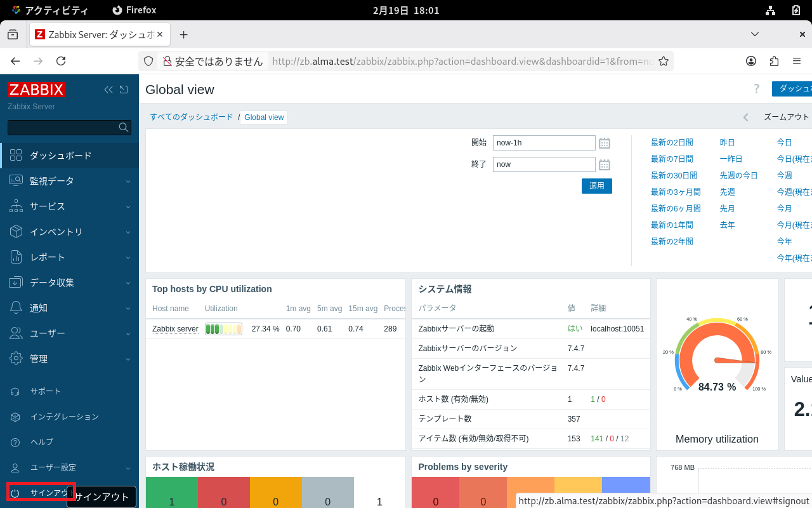Expand the サービス menu
812x508 pixels.
click(x=69, y=206)
